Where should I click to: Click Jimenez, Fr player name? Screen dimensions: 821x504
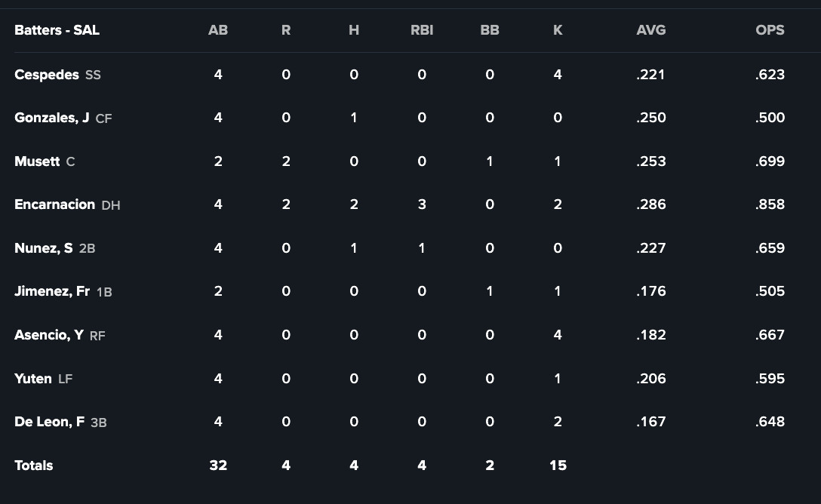[52, 291]
